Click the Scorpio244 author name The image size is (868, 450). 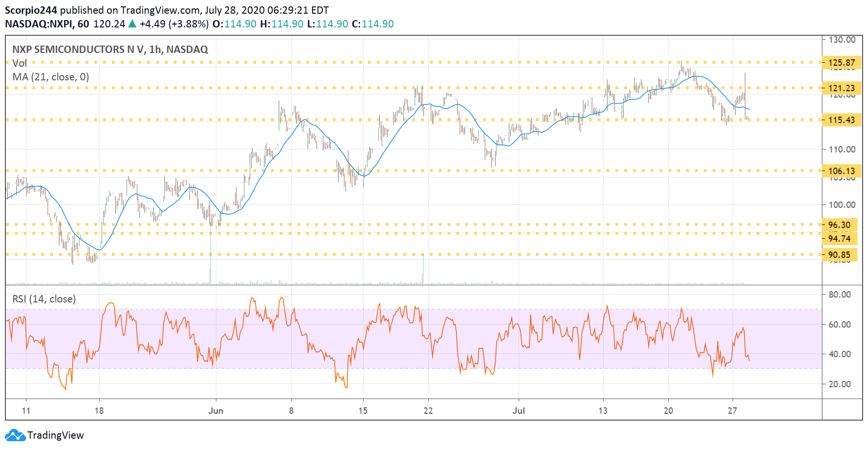[x=31, y=10]
